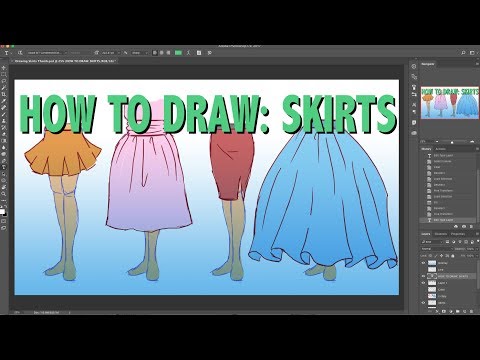480x360 pixels.
Task: Open the Opacity slider arrow
Action: 477,249
